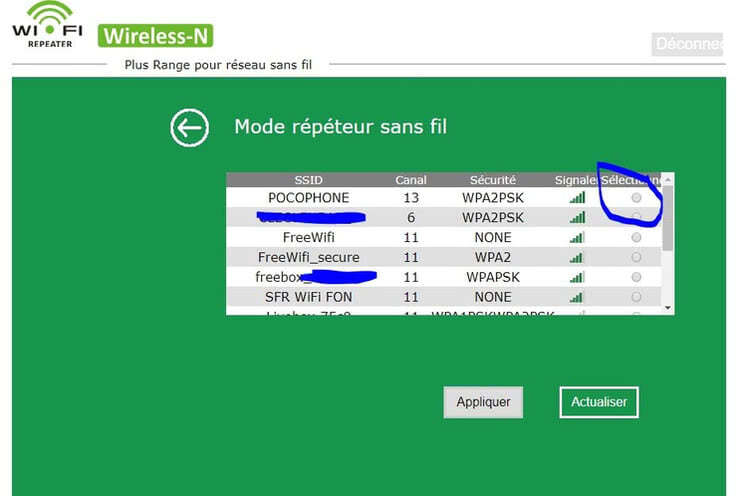Click the back arrow icon
750x496 pixels.
point(189,128)
